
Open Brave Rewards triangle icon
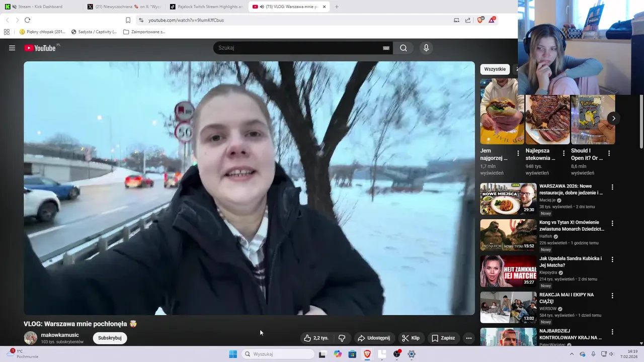pos(492,20)
